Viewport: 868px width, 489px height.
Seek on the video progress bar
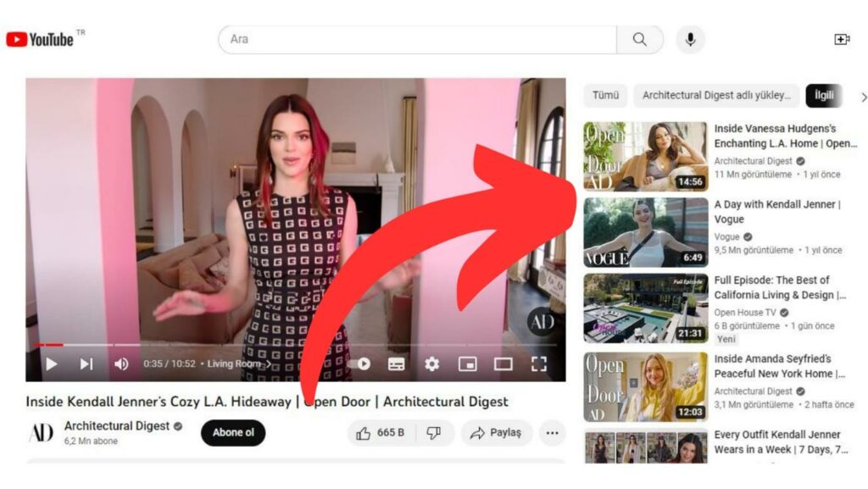pyautogui.click(x=296, y=345)
